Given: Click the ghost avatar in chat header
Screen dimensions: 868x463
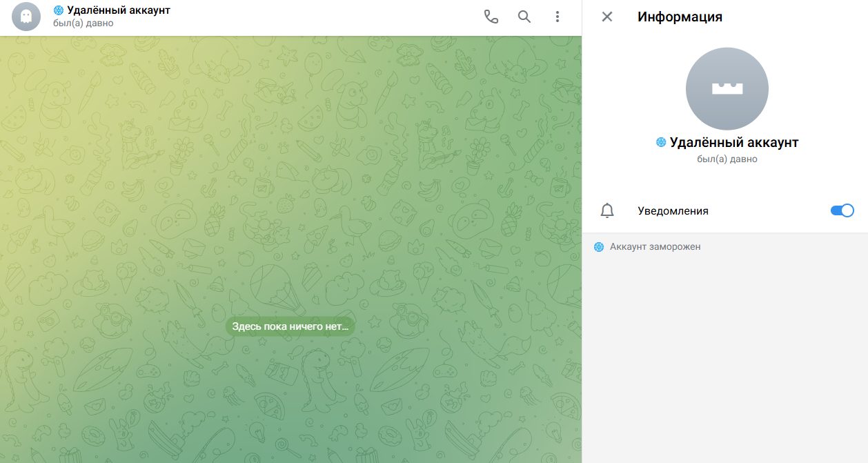Looking at the screenshot, I should pyautogui.click(x=26, y=17).
